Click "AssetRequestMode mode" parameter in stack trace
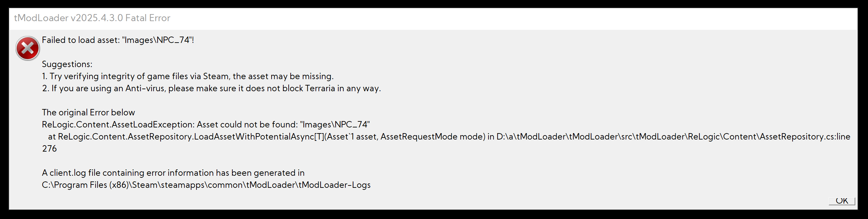Viewport: 868px width, 219px height. (x=432, y=137)
